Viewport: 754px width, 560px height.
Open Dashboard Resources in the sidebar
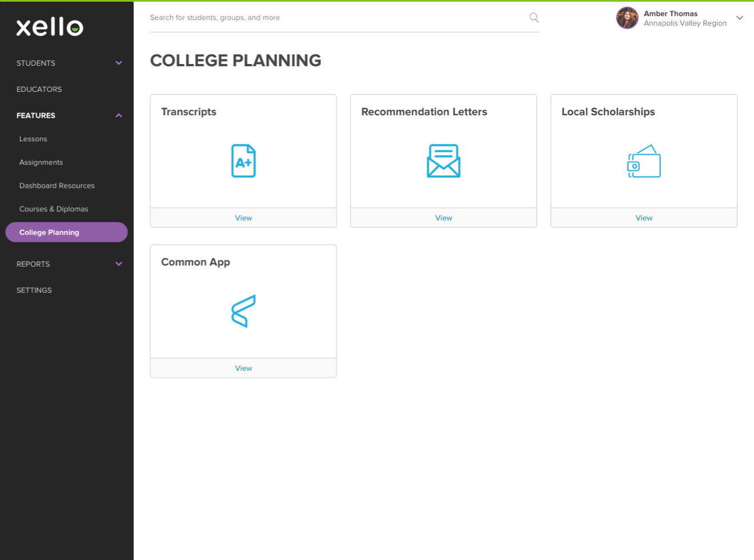57,185
